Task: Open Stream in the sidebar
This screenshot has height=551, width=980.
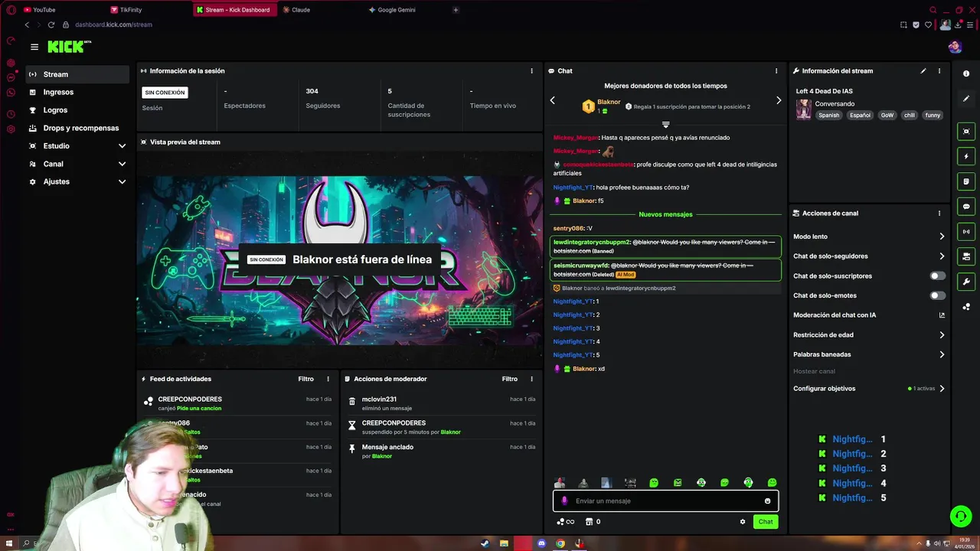Action: (x=77, y=74)
